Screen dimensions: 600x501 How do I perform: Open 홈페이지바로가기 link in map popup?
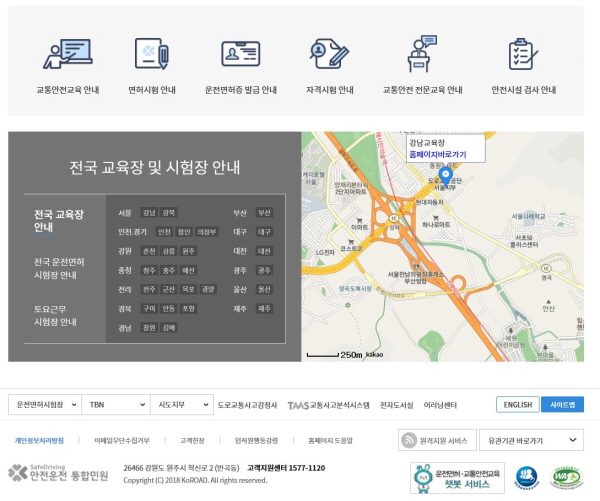point(437,155)
